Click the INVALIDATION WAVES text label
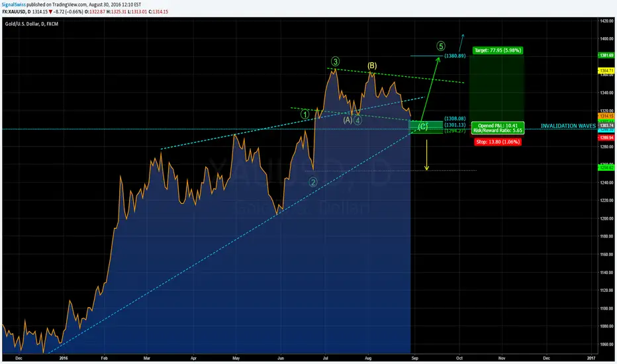The height and width of the screenshot is (364, 617). click(x=568, y=126)
